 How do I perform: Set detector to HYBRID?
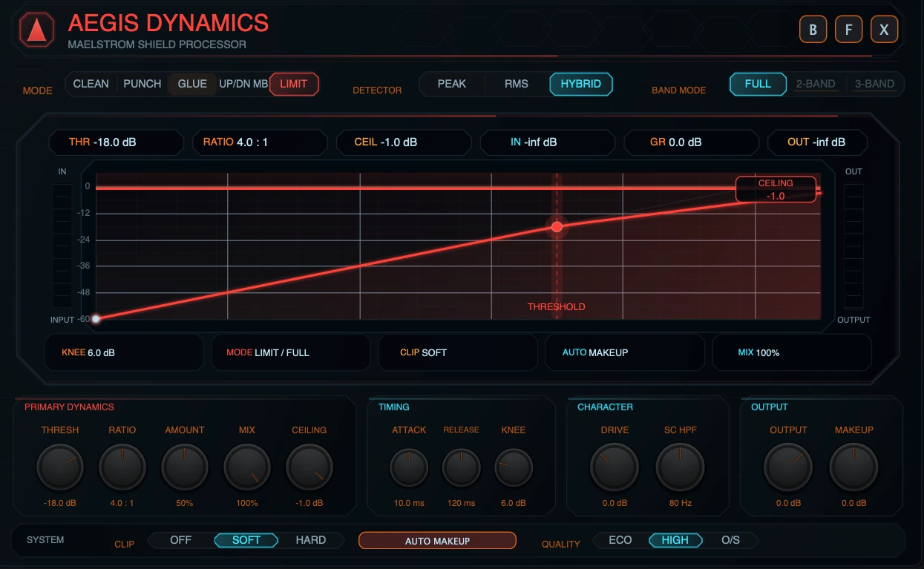[x=581, y=84]
